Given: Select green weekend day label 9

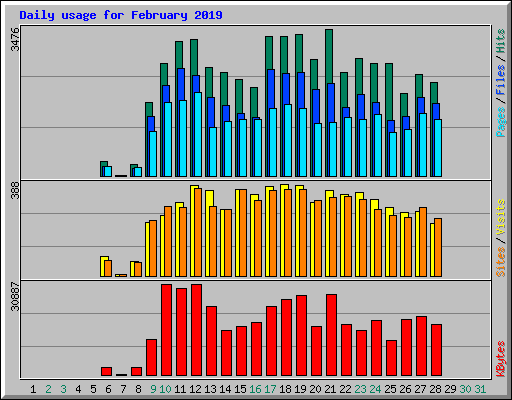Looking at the screenshot, I should [153, 389].
